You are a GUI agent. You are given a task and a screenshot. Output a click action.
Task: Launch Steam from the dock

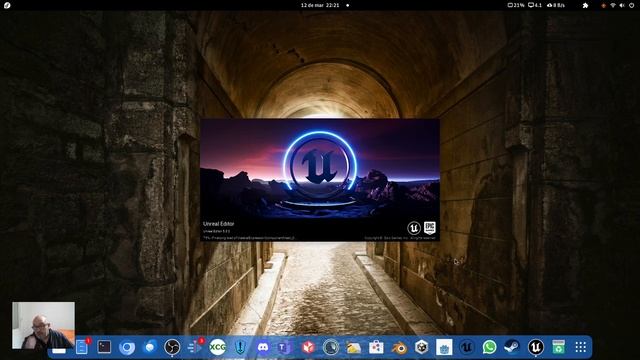click(x=511, y=347)
